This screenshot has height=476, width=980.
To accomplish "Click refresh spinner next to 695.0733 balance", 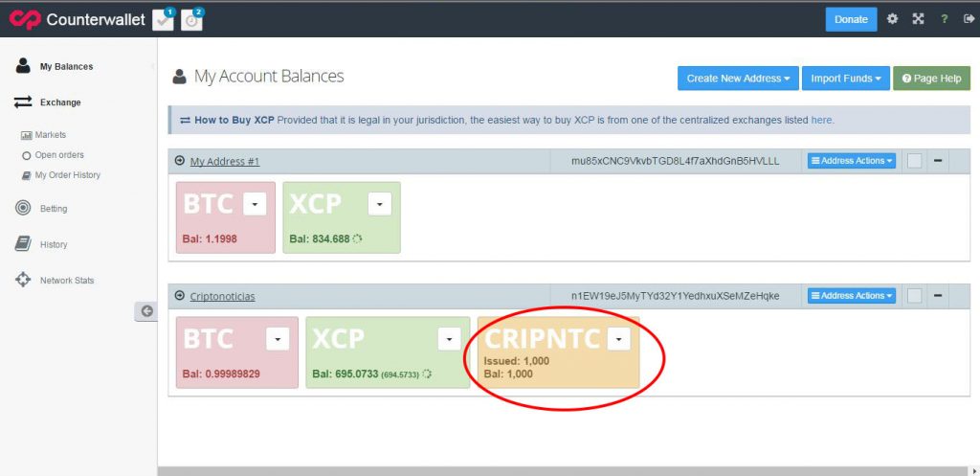I will click(427, 374).
